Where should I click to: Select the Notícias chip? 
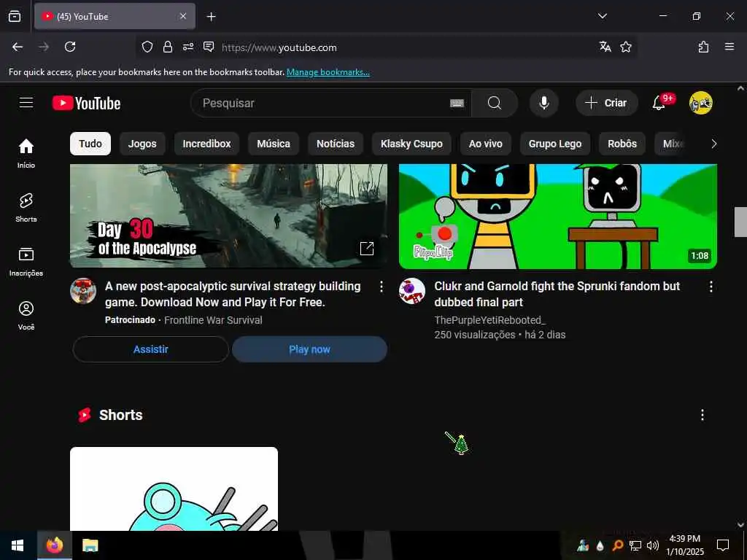pyautogui.click(x=336, y=144)
